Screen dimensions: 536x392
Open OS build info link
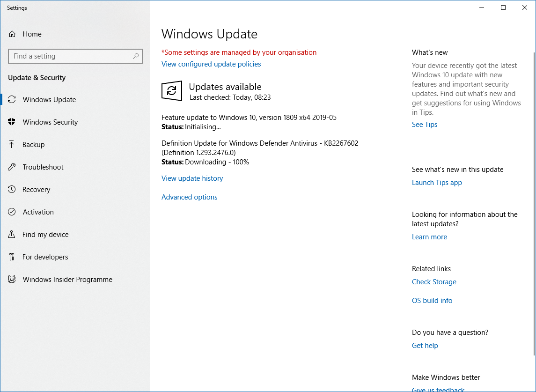432,300
